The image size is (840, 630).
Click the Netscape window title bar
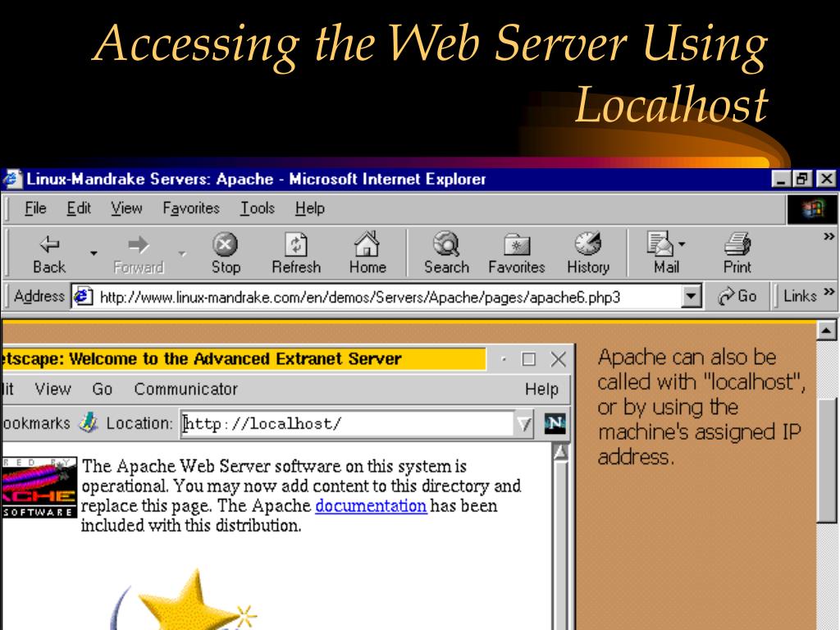243,359
